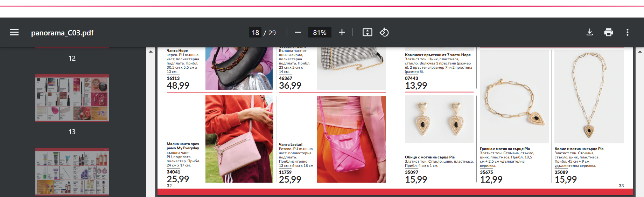
Task: Click the zoom in plus icon
Action: click(342, 32)
